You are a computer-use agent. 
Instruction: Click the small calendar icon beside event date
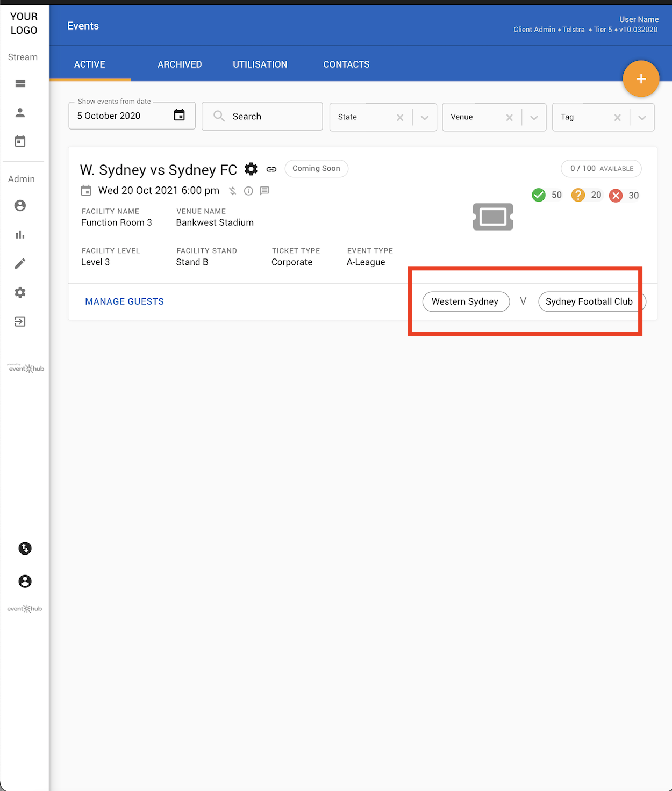coord(86,191)
